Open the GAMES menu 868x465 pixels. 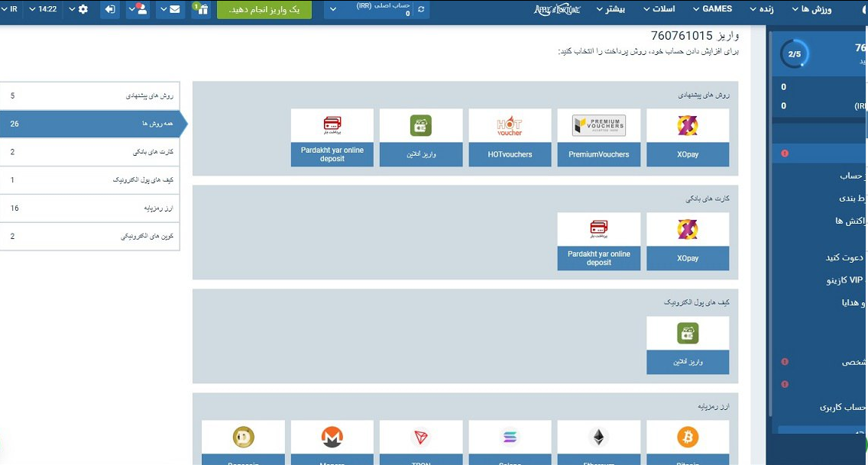[717, 9]
